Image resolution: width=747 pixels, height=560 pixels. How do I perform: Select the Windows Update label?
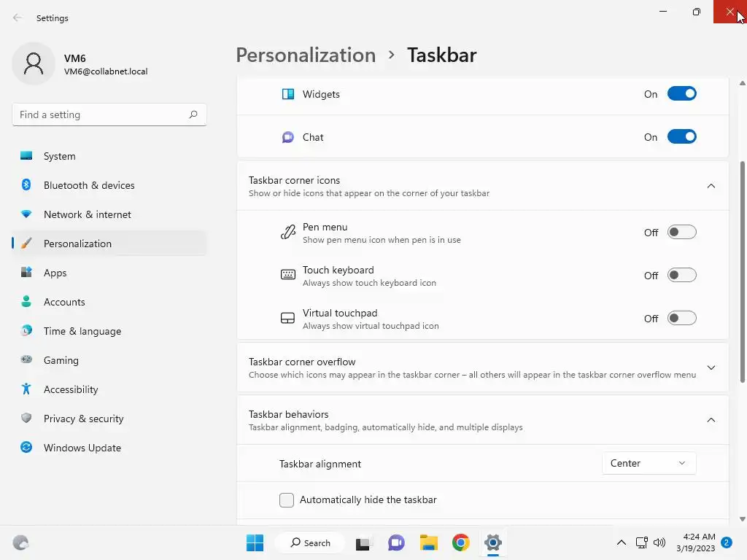(82, 448)
